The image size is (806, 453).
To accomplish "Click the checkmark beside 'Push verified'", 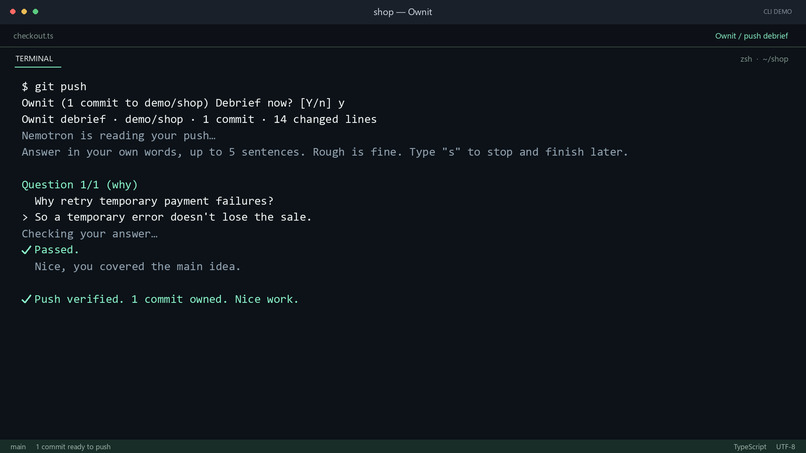I will click(26, 299).
